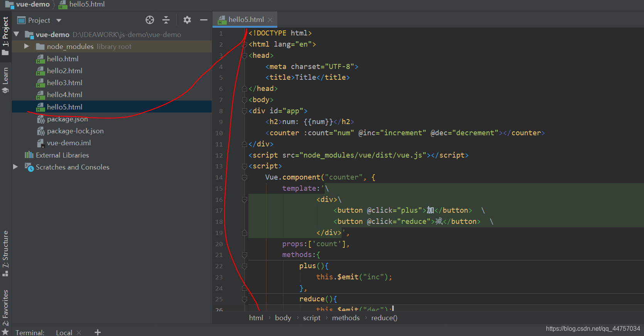Image resolution: width=644 pixels, height=336 pixels.
Task: Select package.json file
Action: pyautogui.click(x=67, y=119)
